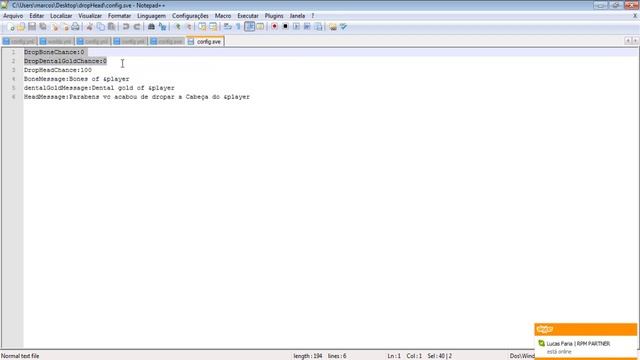Click the Dos\Windows encoding status entry

click(522, 356)
